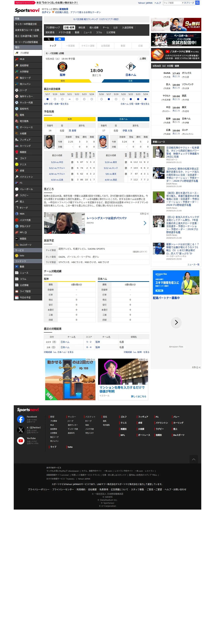This screenshot has width=215, height=644.
Task: Click the ネプリーグ trending search button
Action: 188,3
